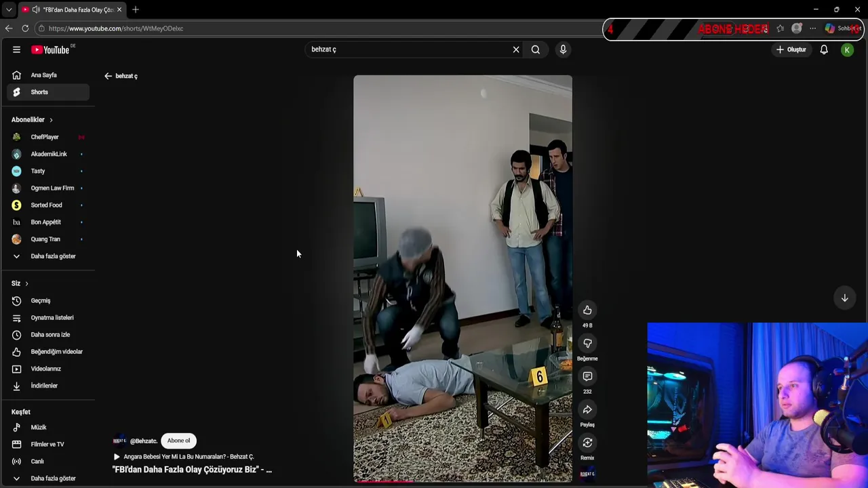Click the short title FBI'dan Daha Fazla
The width and height of the screenshot is (868, 488).
pyautogui.click(x=192, y=469)
